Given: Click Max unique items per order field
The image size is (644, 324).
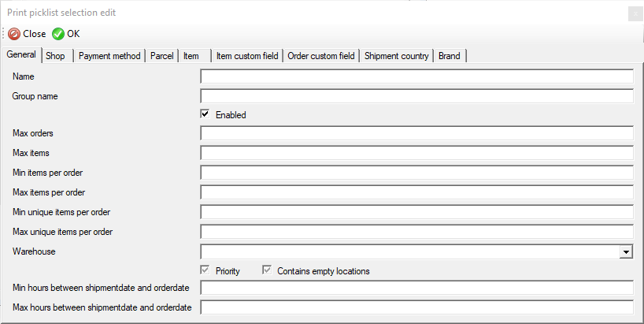Looking at the screenshot, I should coord(417,232).
